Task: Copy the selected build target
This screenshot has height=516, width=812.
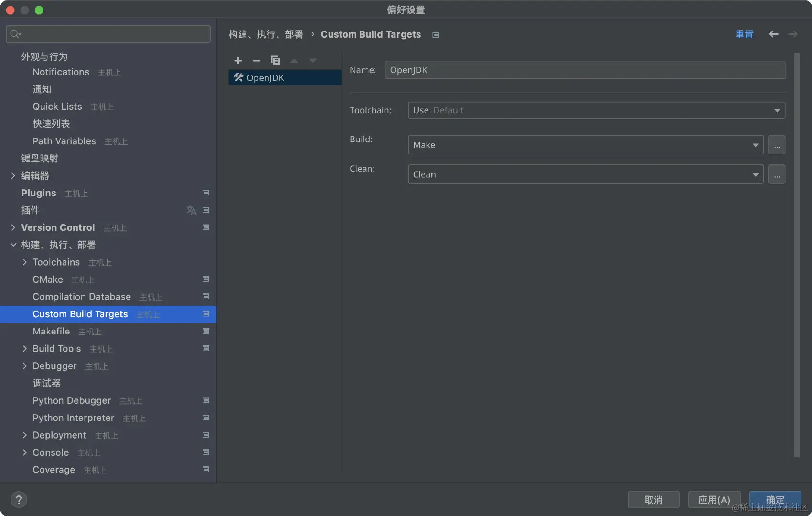Action: pyautogui.click(x=275, y=61)
